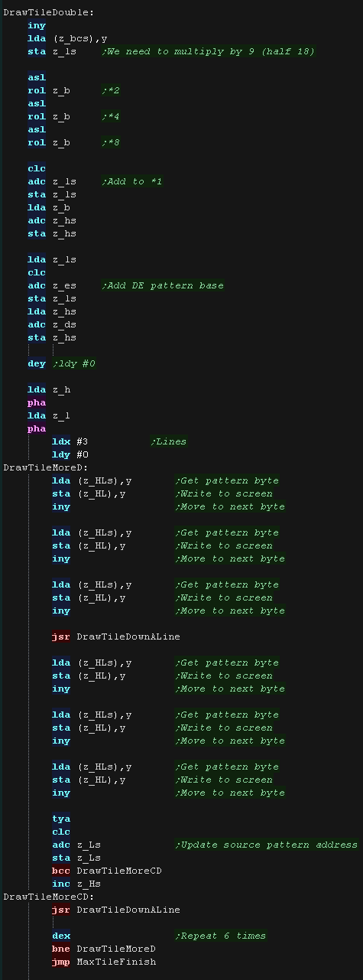
Task: Click the bcc DrawTileMoreCD instruction
Action: point(107,871)
